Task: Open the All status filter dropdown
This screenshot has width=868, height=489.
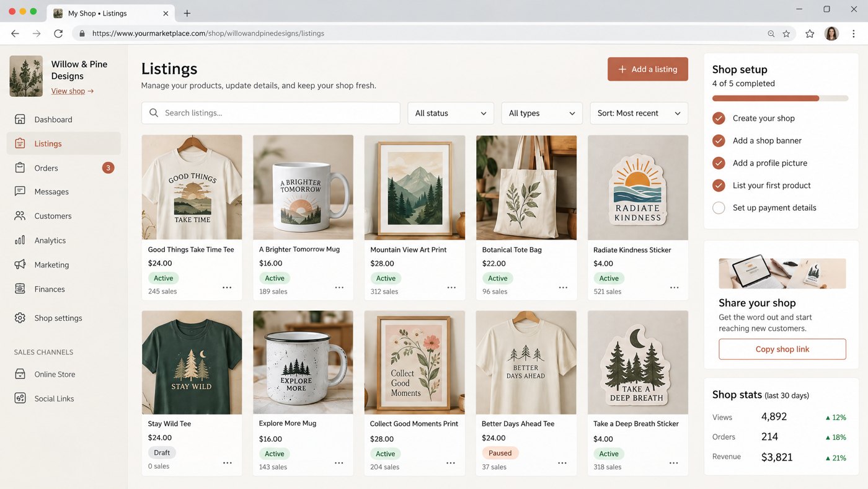Action: coord(451,113)
